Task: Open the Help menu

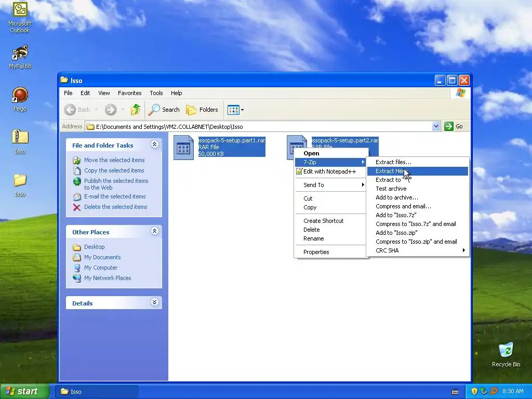Action: point(176,93)
